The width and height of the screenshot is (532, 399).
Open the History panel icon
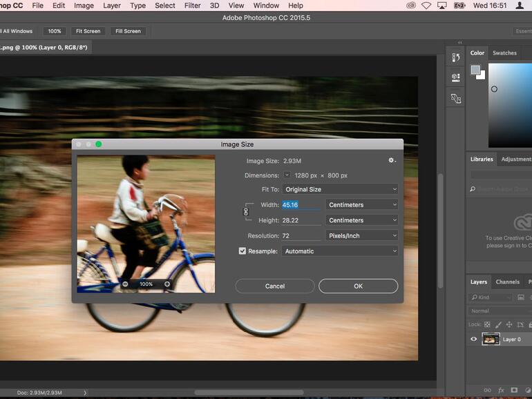pos(456,57)
